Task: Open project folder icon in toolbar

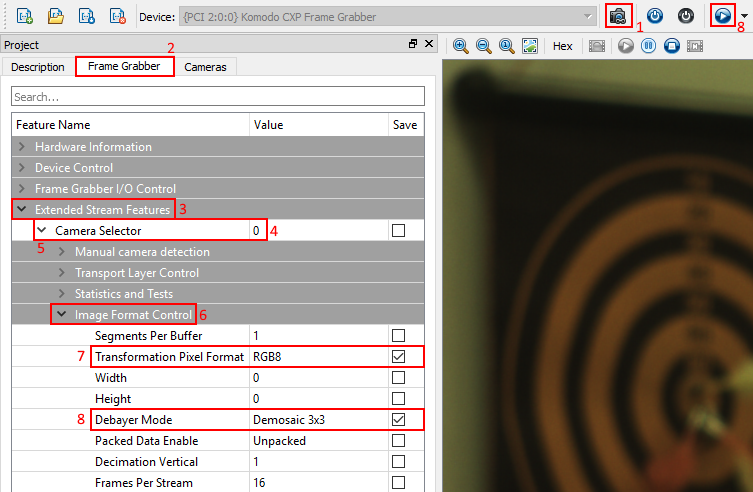Action: click(56, 16)
